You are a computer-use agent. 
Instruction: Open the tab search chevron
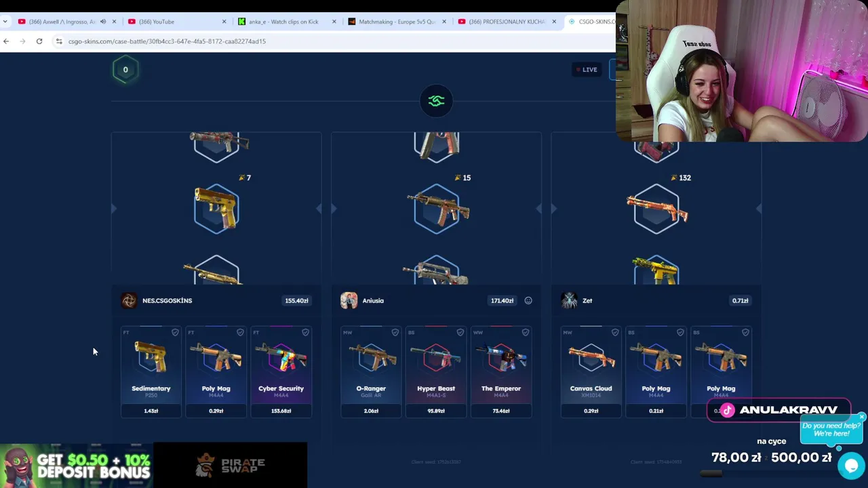tap(5, 22)
